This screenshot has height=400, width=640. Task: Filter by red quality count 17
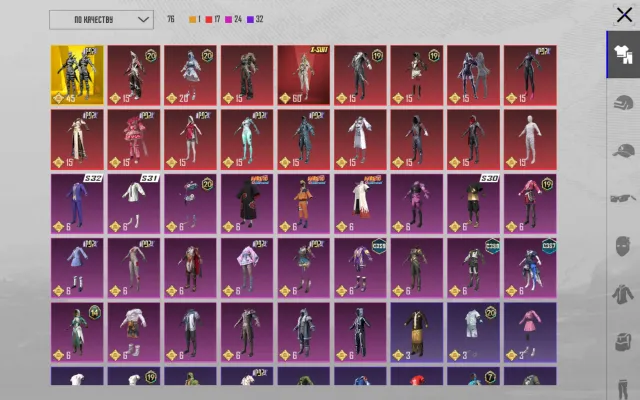coord(213,19)
